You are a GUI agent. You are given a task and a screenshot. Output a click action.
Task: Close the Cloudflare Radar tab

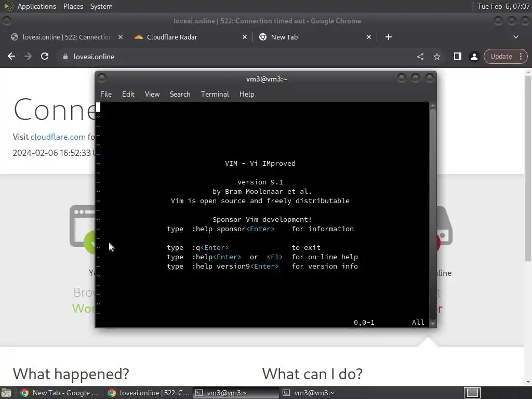tap(245, 37)
